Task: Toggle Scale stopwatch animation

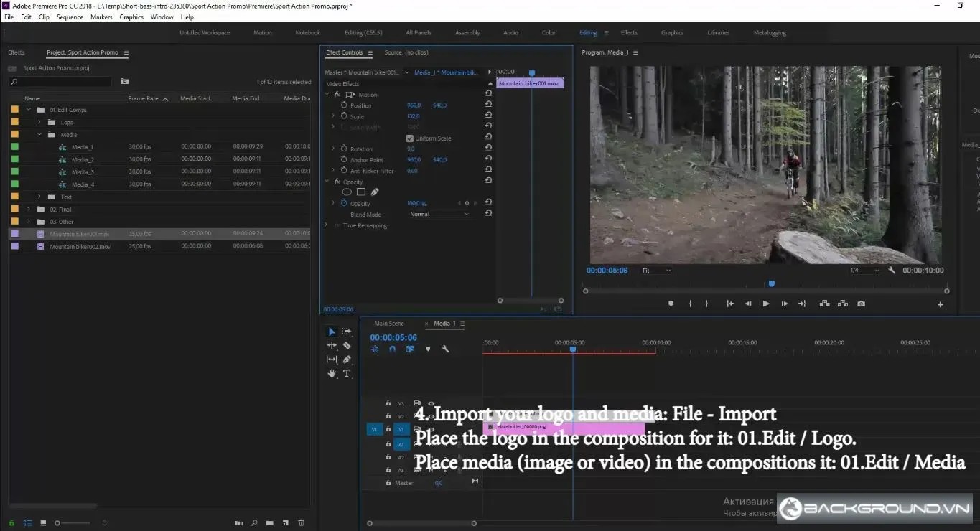Action: (x=343, y=116)
